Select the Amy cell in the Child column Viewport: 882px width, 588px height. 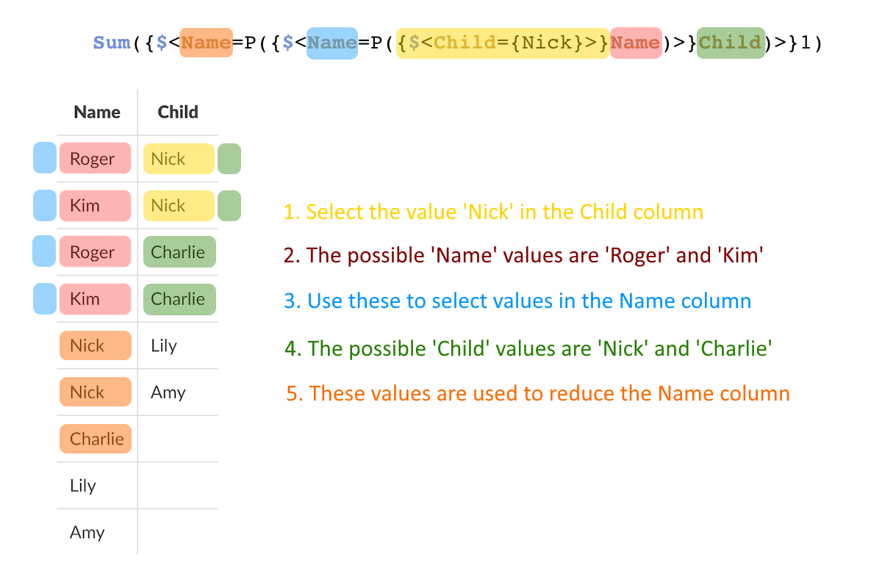[x=168, y=392]
